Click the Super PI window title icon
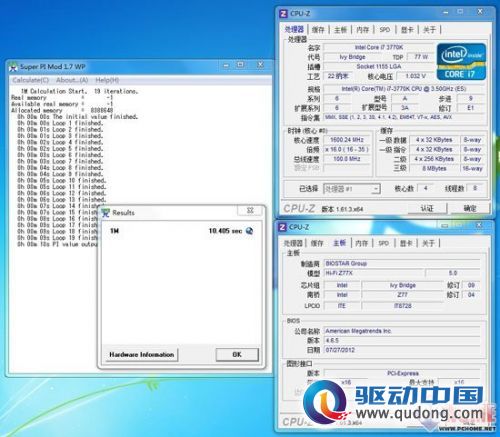This screenshot has height=437, width=500. pos(13,67)
